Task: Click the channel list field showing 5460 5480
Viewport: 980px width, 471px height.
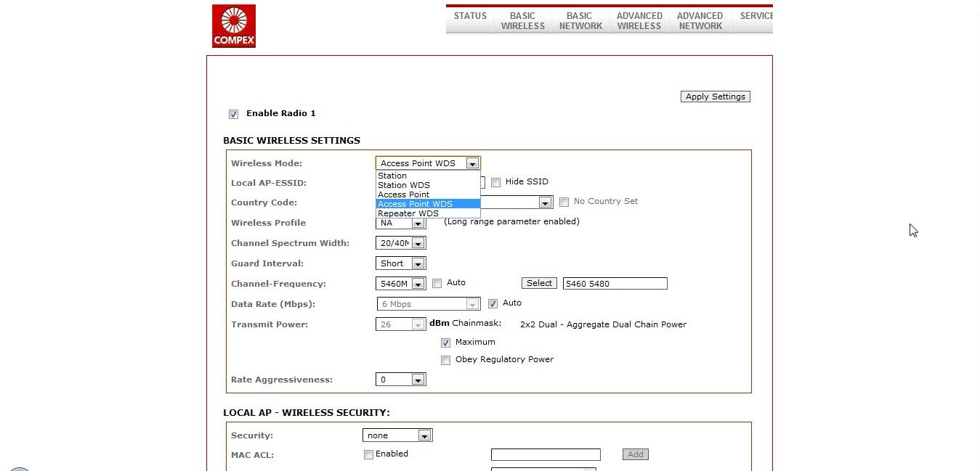Action: 615,284
